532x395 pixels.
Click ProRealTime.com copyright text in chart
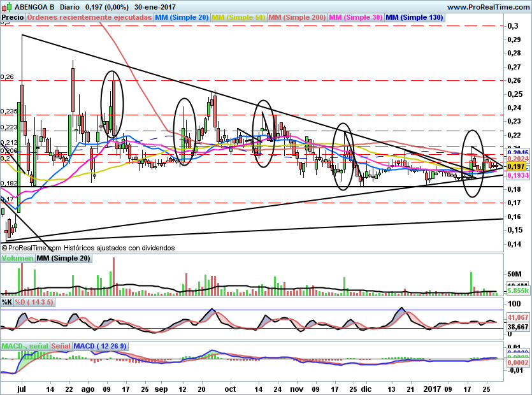(31, 248)
